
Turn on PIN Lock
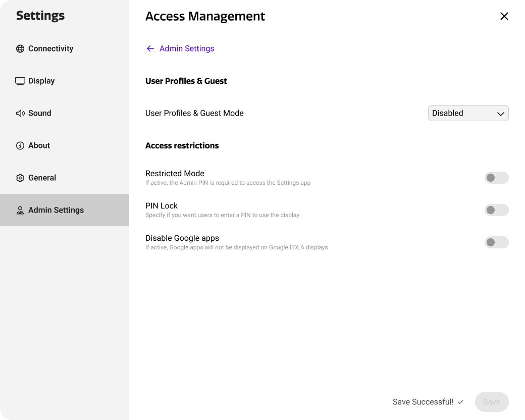point(496,210)
